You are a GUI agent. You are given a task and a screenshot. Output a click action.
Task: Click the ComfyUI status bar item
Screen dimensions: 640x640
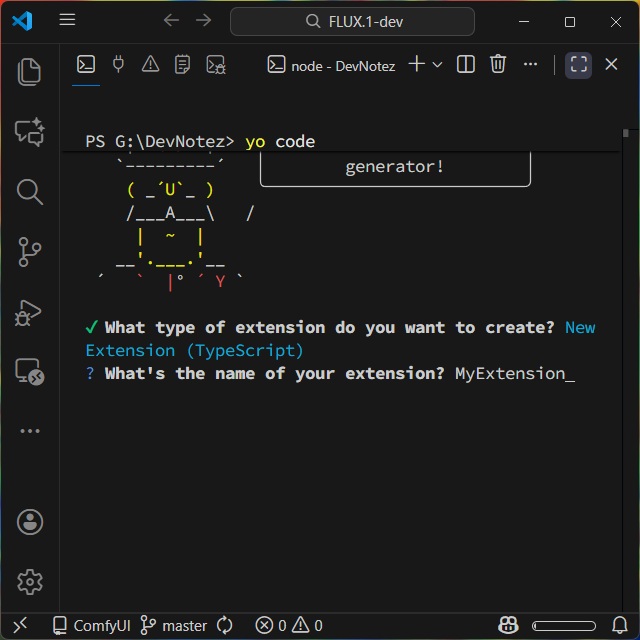[x=92, y=625]
